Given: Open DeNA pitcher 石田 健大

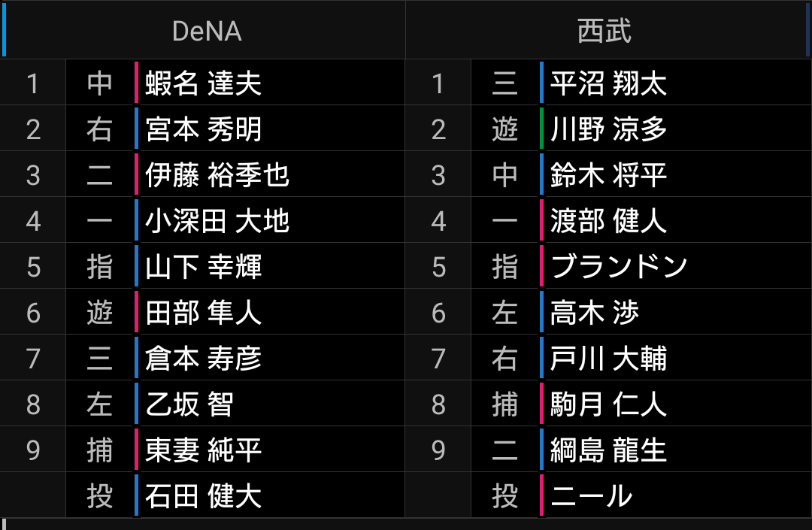Looking at the screenshot, I should click(x=204, y=496).
